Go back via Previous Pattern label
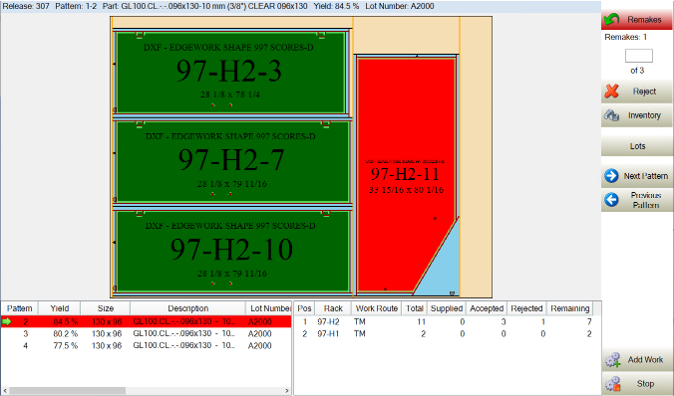Viewport: 674px width, 396px height. coord(646,200)
